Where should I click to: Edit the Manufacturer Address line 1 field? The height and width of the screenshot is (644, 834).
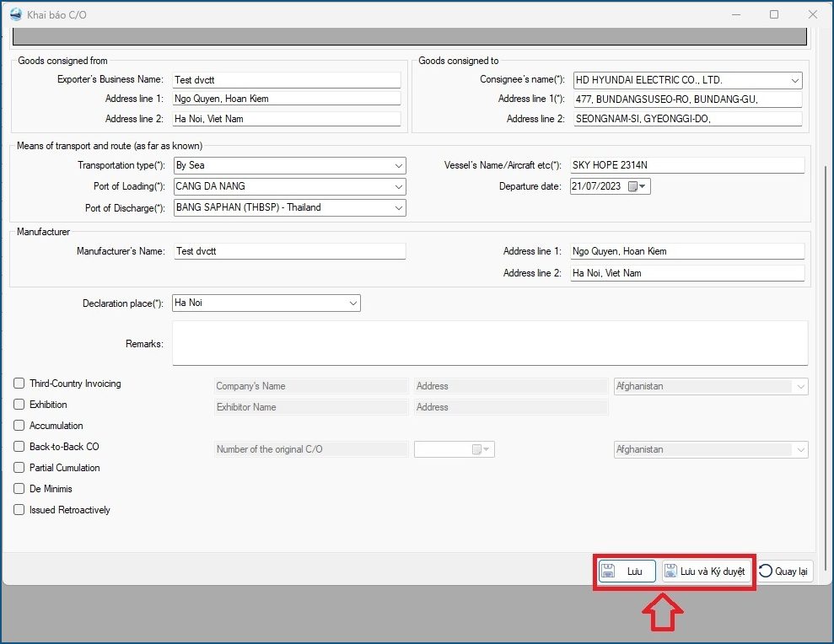pyautogui.click(x=687, y=251)
